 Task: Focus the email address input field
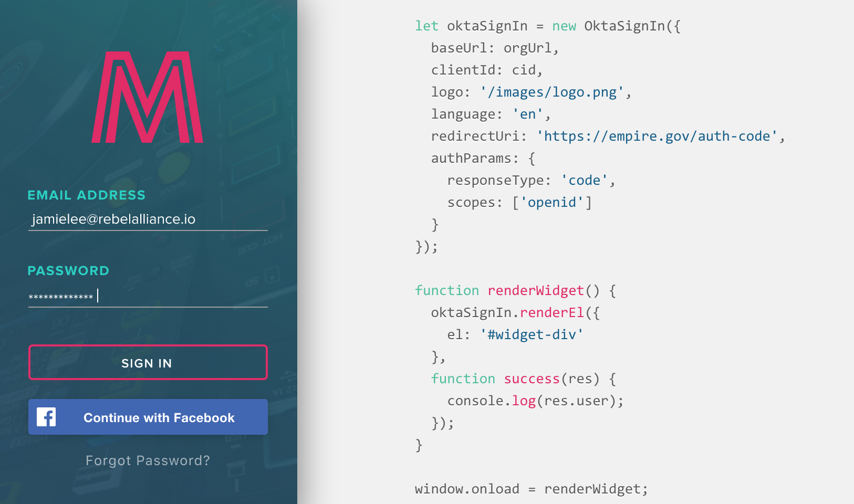click(148, 219)
